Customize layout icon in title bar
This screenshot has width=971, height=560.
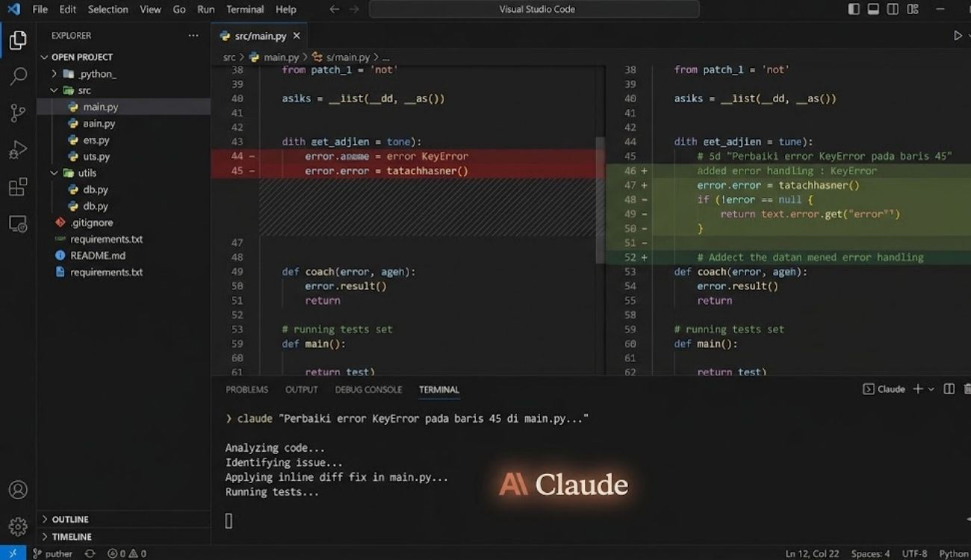point(913,10)
